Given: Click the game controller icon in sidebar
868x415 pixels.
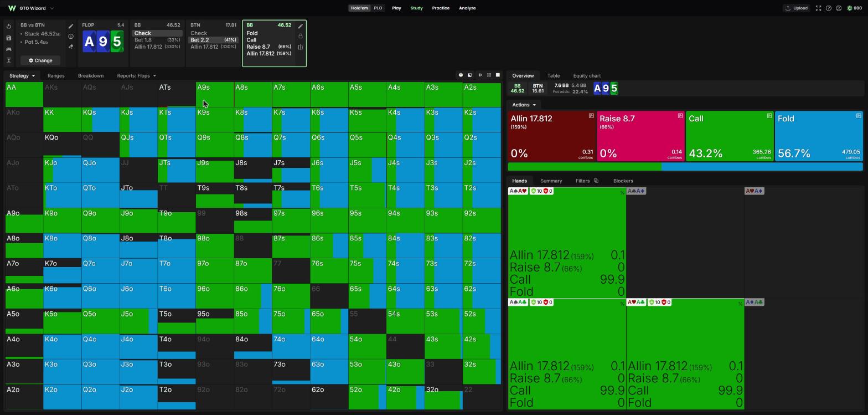Looking at the screenshot, I should 9,49.
